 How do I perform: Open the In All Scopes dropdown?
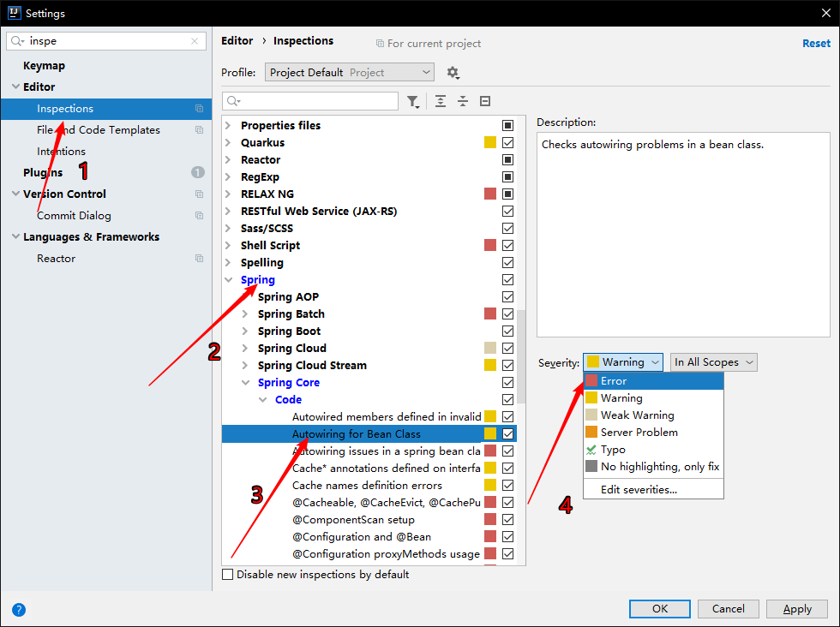(x=713, y=362)
